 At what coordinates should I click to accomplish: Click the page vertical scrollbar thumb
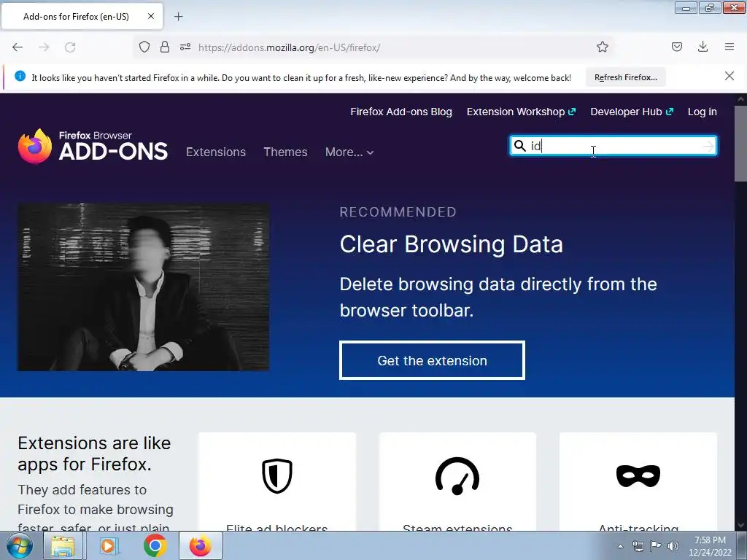point(740,143)
